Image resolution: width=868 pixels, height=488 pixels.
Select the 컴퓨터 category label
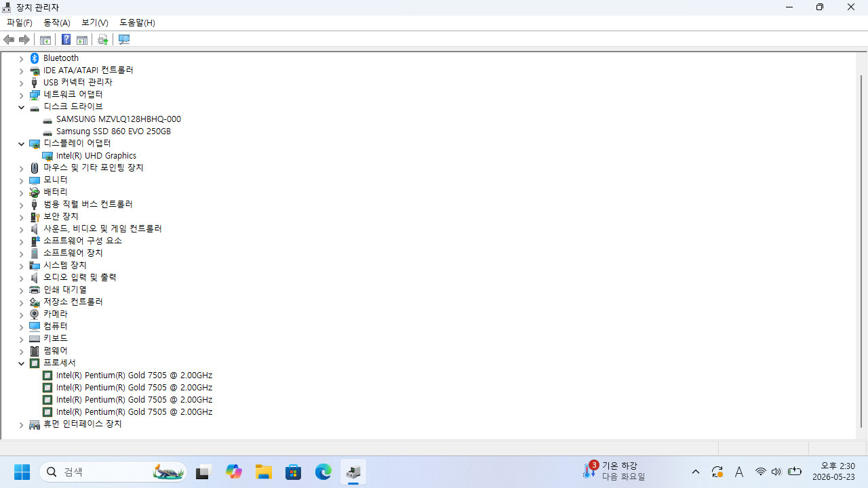(56, 327)
